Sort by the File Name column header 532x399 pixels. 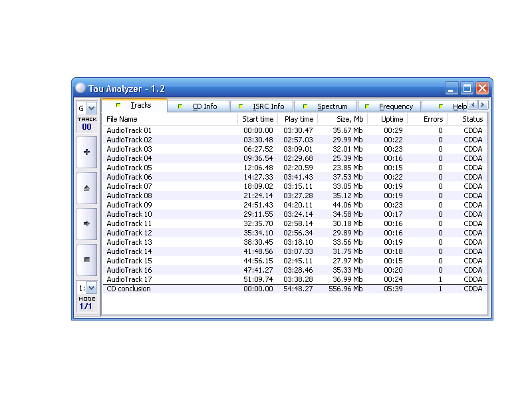[x=170, y=119]
